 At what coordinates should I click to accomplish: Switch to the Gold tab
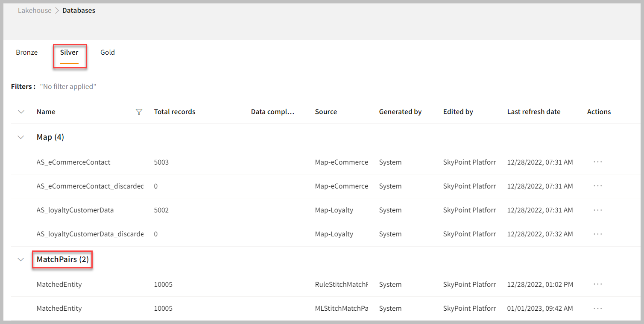pos(108,52)
